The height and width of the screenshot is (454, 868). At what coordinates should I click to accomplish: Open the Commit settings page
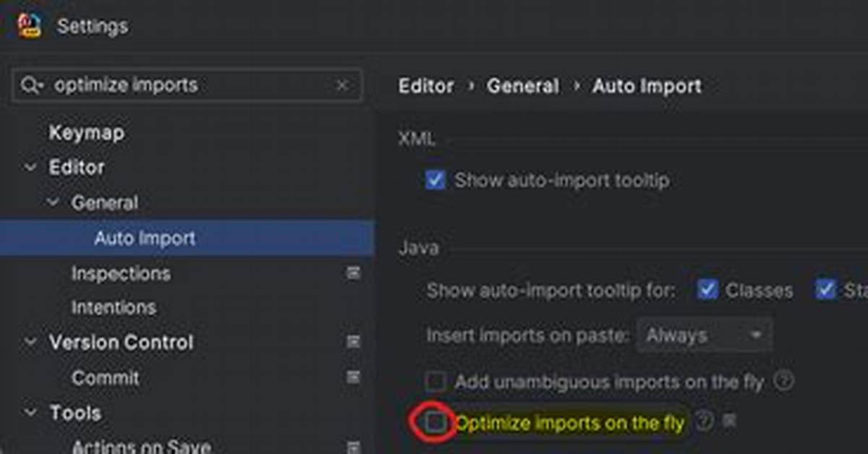tap(106, 377)
